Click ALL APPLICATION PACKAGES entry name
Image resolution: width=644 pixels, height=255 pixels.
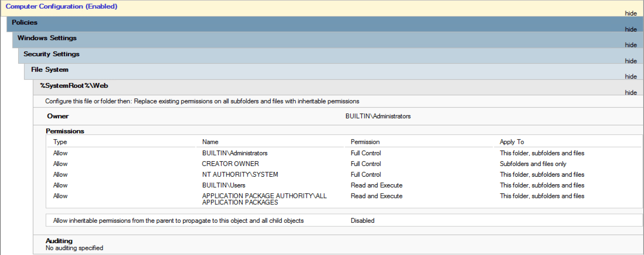[264, 199]
